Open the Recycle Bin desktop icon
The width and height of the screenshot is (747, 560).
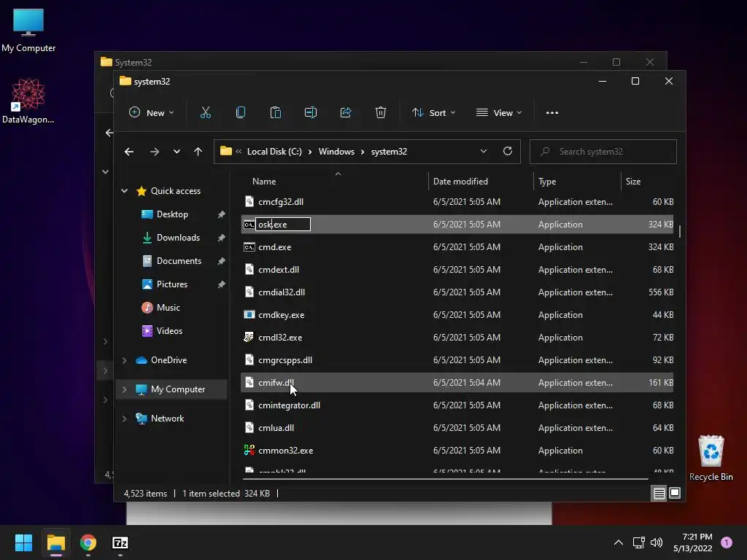click(x=711, y=458)
